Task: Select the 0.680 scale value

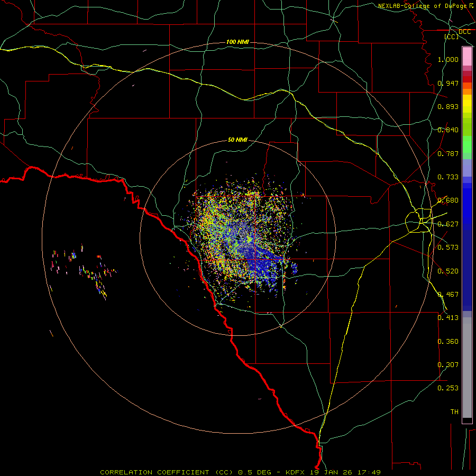Action: [x=448, y=200]
